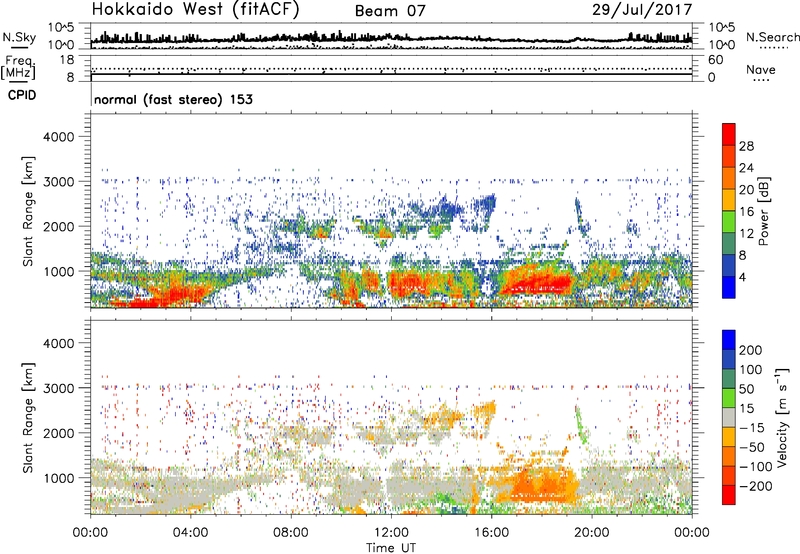Click the Slant Range title of velocity panel

28,417
